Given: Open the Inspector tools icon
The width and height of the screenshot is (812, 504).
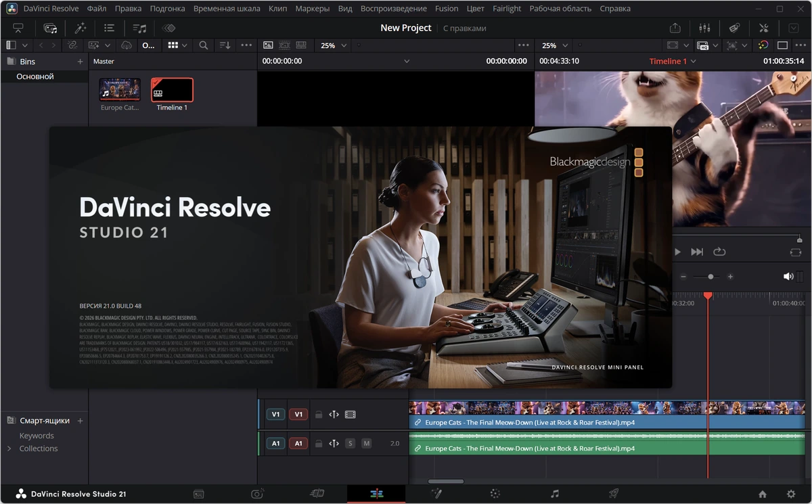Looking at the screenshot, I should pos(764,28).
